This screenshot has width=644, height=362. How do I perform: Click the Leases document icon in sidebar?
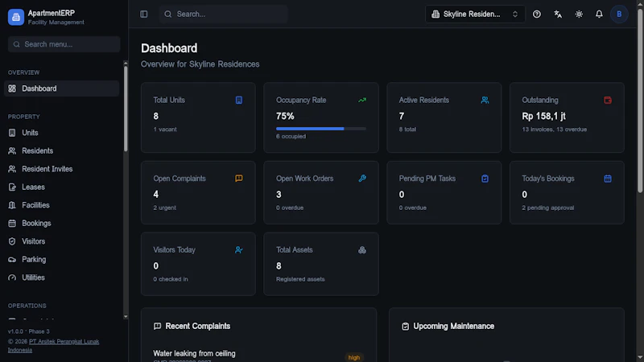(x=12, y=187)
